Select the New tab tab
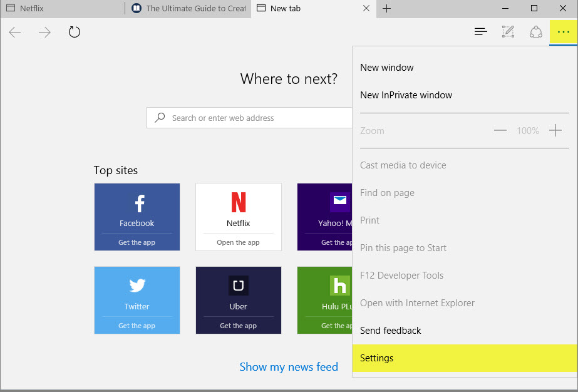 click(314, 9)
